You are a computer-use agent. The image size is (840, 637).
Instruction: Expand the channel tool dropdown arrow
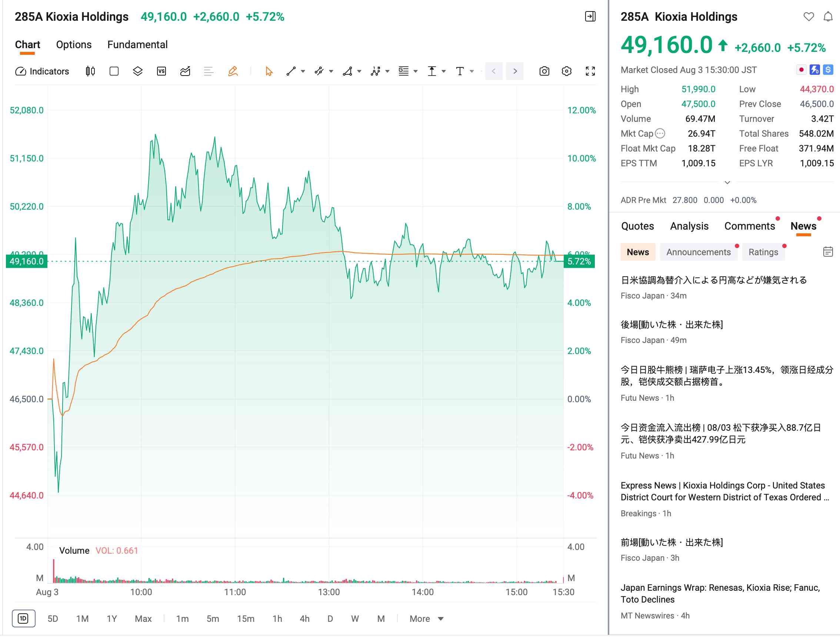331,71
